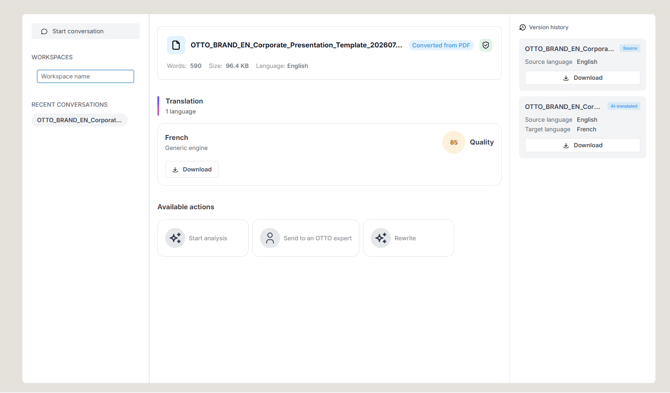
Task: Click the Start conversation button
Action: click(85, 31)
